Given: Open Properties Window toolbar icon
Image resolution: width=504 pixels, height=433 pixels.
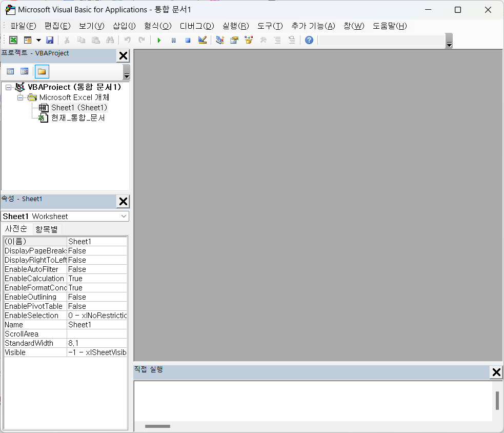Looking at the screenshot, I should 234,40.
